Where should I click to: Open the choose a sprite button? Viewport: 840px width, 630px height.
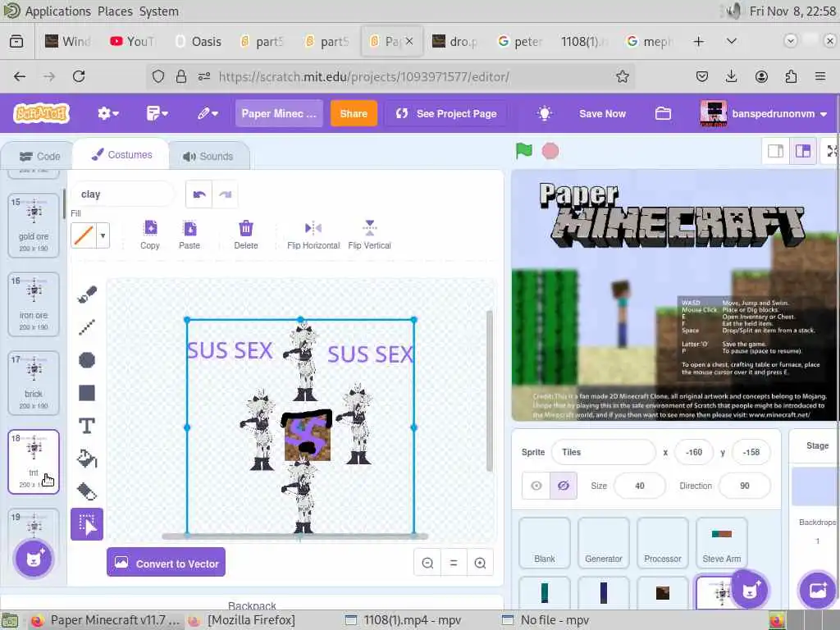[750, 590]
